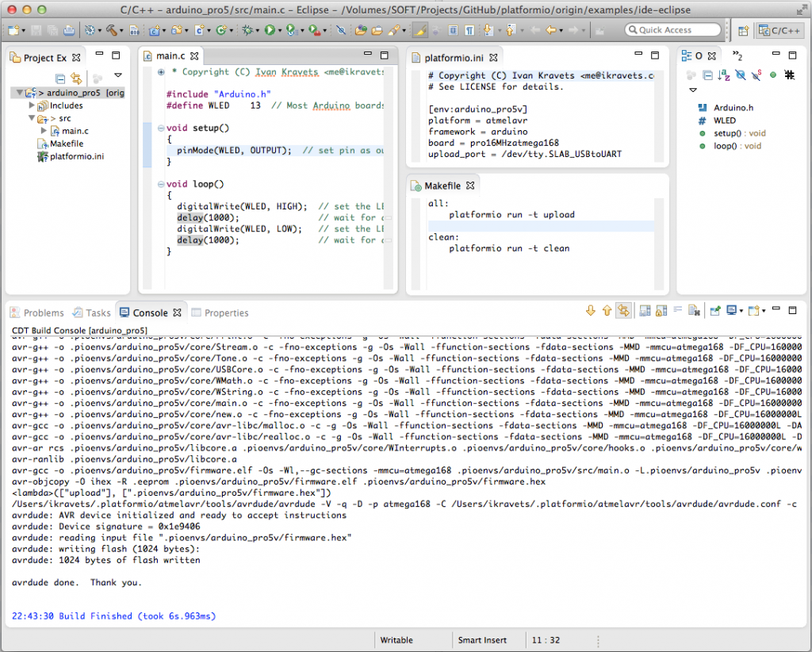Image resolution: width=812 pixels, height=652 pixels.
Task: Select WLED macro in the Outline view
Action: [717, 120]
